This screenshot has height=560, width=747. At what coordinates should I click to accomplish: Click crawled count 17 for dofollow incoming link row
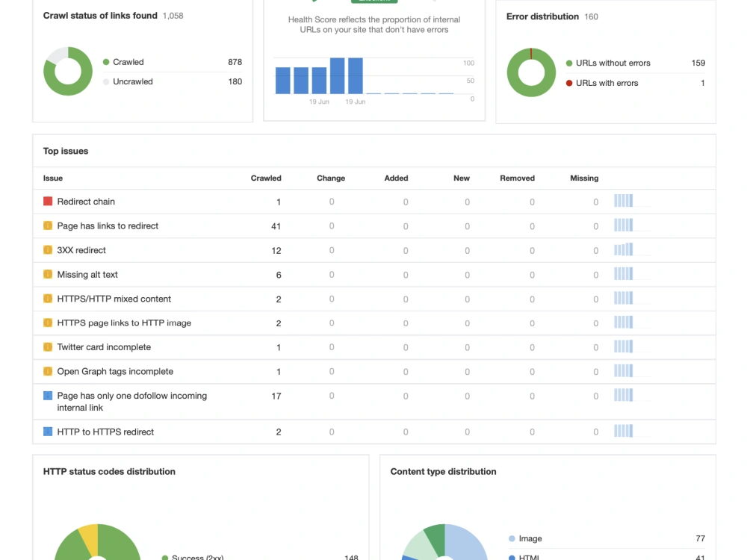(x=276, y=396)
